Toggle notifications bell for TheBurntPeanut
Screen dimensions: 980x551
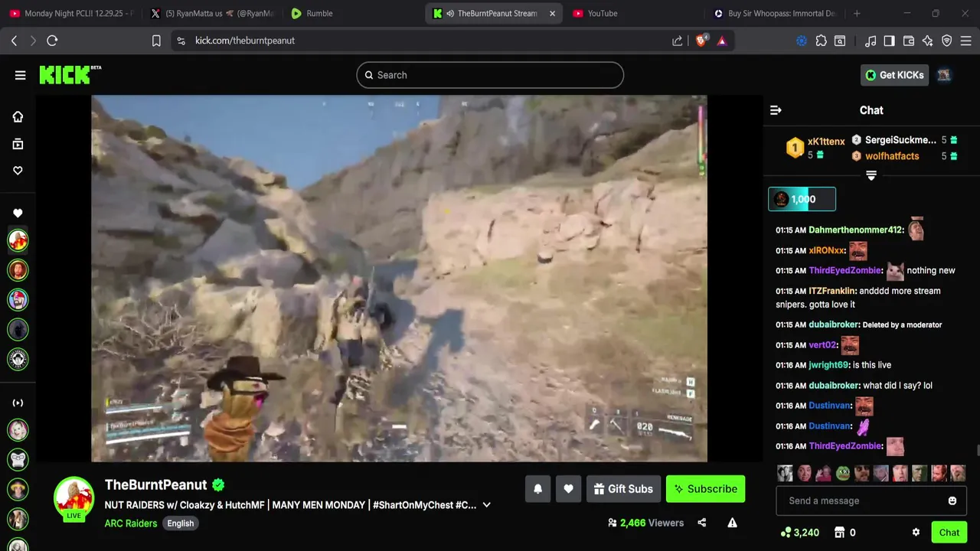point(537,489)
